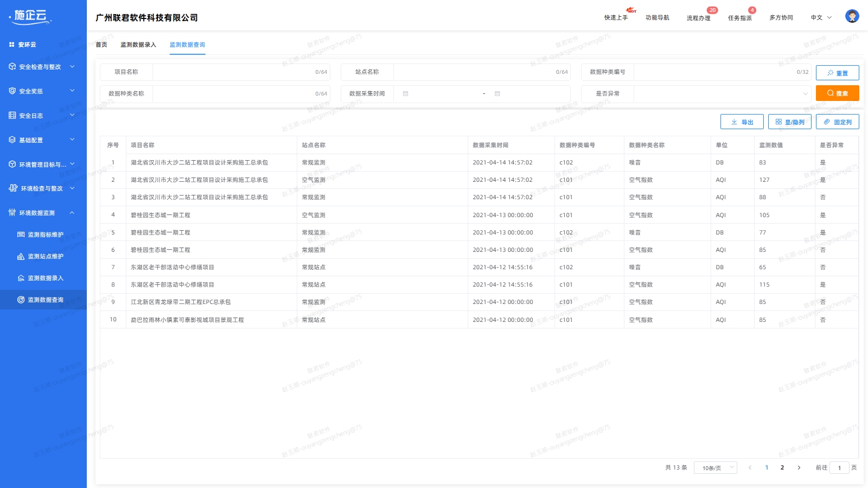Open the 中文 language dropdown
The width and height of the screenshot is (868, 488).
click(821, 17)
